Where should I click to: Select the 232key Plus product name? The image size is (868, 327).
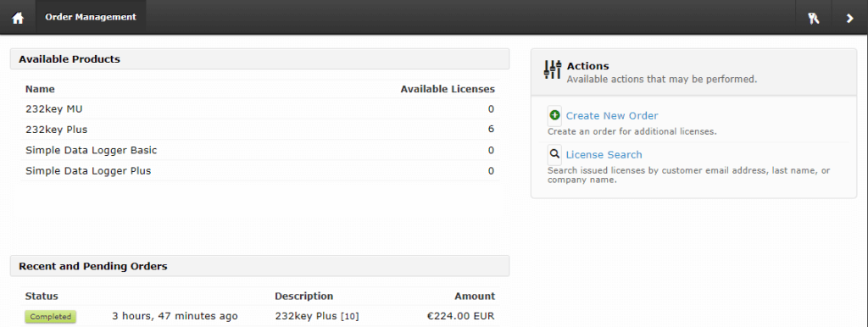[x=57, y=130]
